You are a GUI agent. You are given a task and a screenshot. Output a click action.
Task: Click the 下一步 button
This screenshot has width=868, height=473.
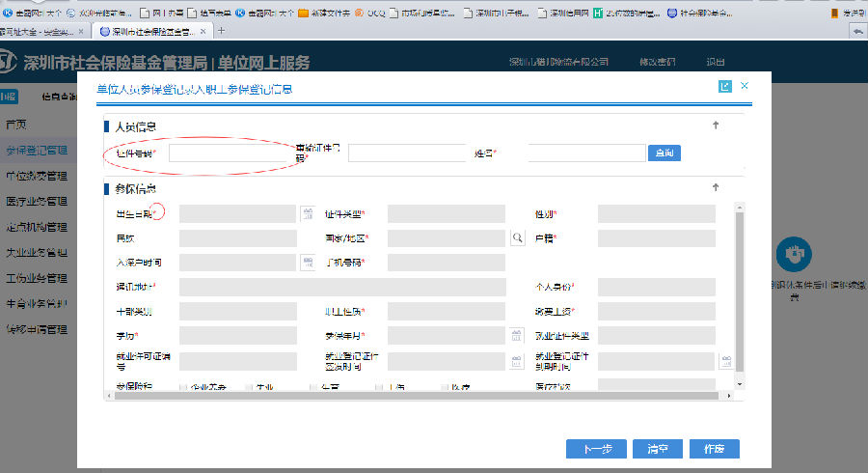pyautogui.click(x=596, y=449)
